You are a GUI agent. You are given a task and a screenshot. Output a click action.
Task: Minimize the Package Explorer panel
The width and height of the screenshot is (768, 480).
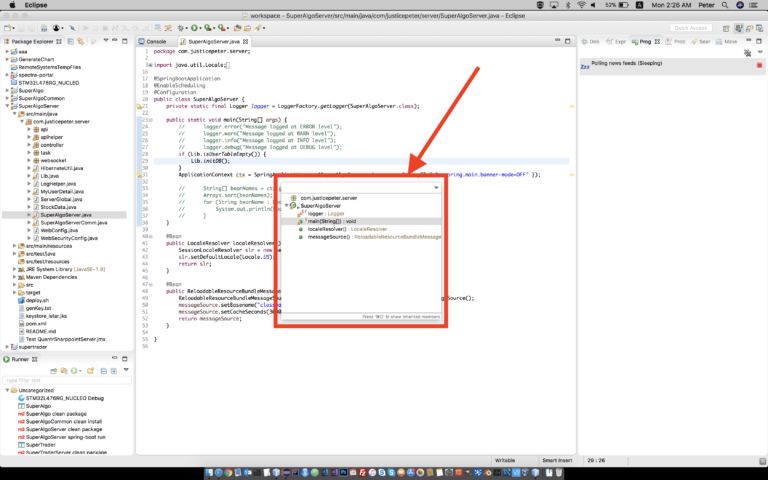115,40
